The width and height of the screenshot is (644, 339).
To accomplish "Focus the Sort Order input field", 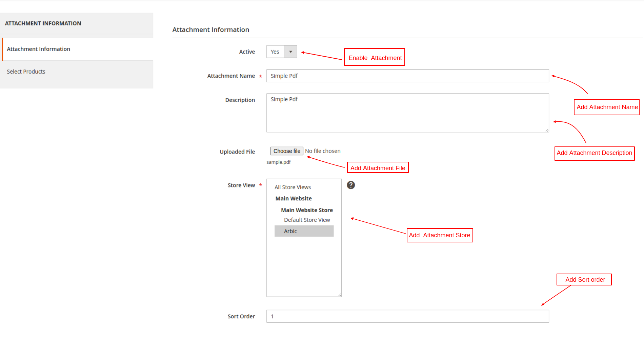I will point(407,316).
